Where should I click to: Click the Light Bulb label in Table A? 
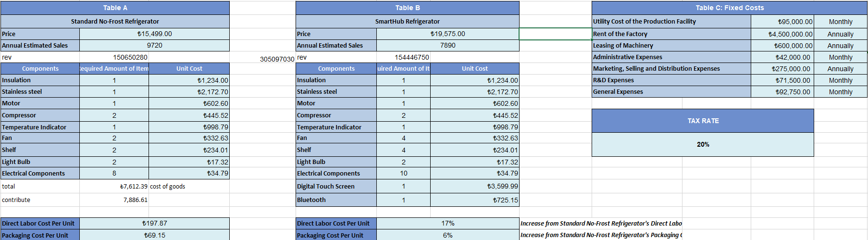(x=40, y=162)
